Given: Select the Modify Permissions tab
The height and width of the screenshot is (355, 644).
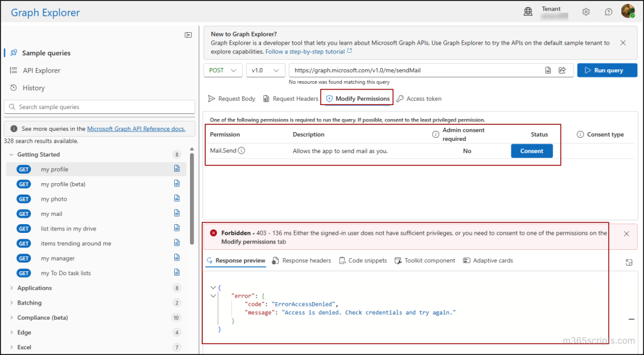Looking at the screenshot, I should 358,99.
